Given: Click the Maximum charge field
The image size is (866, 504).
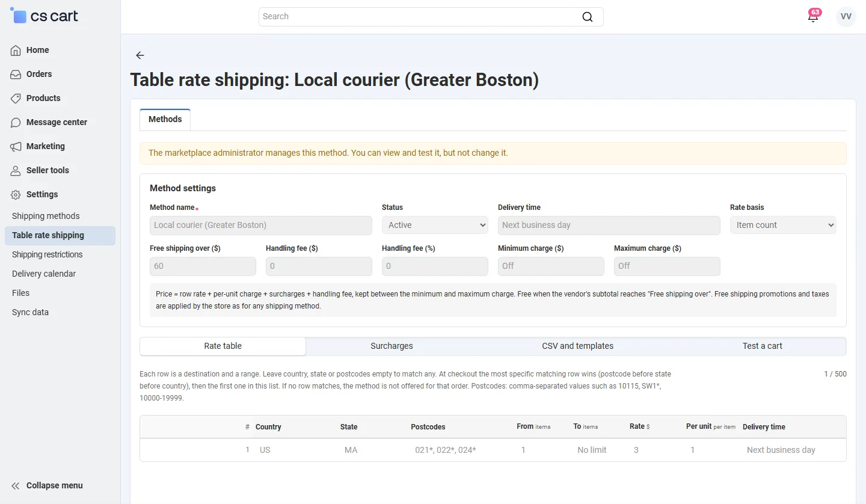Looking at the screenshot, I should point(667,266).
